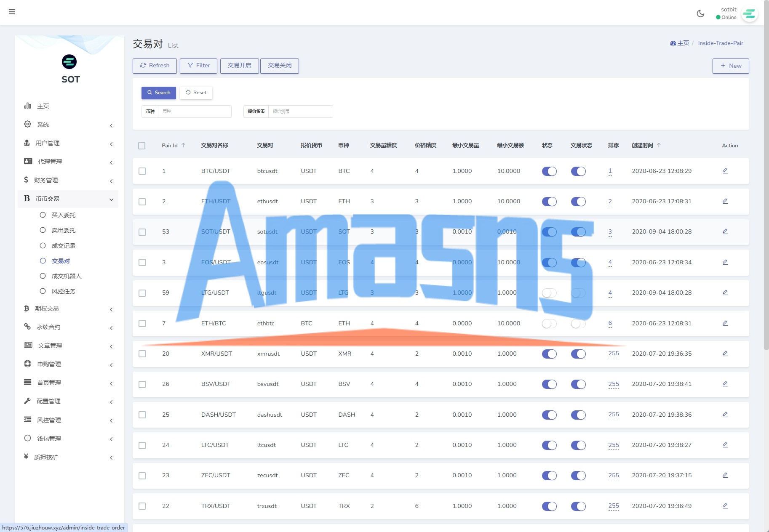Toggle 状态 switch for ZEC/USDT
This screenshot has height=532, width=769.
(549, 476)
